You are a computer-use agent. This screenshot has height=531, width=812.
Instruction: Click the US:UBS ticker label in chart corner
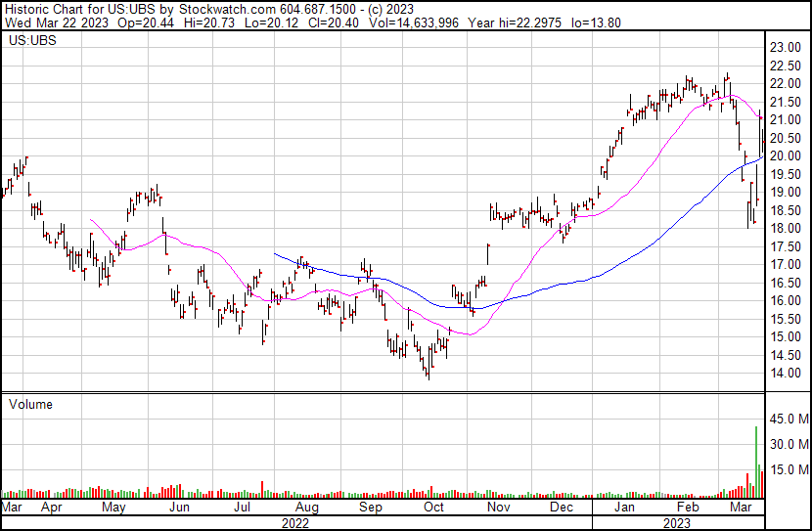coord(28,42)
